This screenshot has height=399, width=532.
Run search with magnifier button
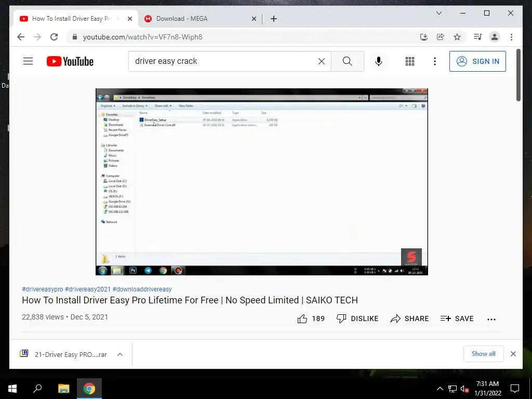348,61
